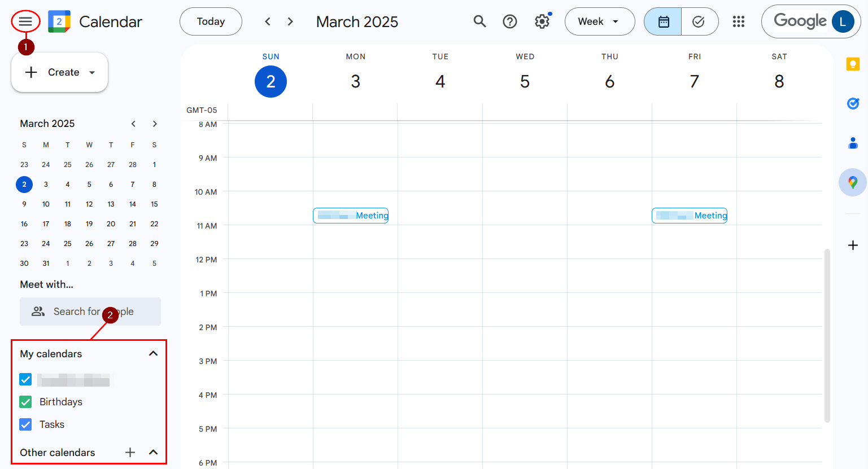Open the Support help question icon

[510, 21]
